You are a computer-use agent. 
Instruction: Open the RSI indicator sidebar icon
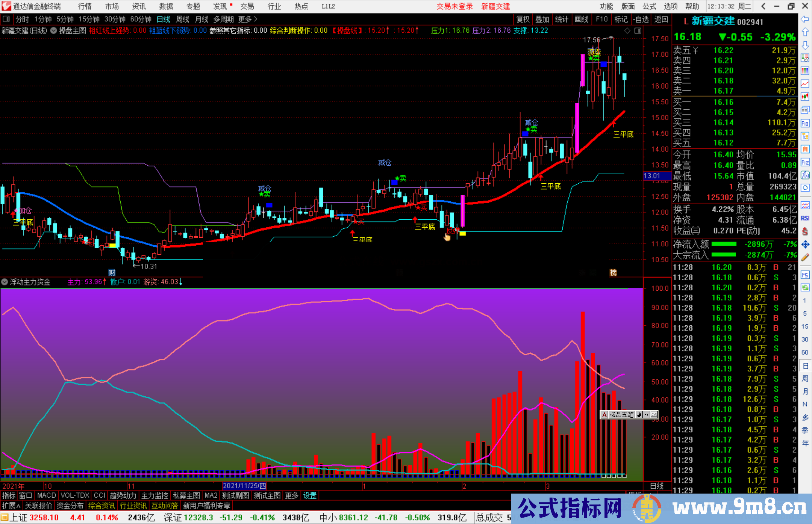(805, 218)
